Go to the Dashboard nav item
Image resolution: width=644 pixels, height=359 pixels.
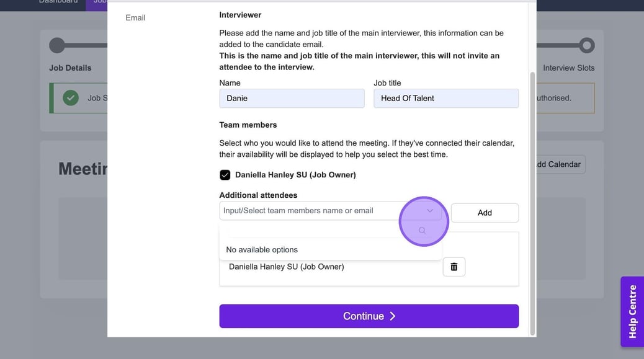coord(58,2)
